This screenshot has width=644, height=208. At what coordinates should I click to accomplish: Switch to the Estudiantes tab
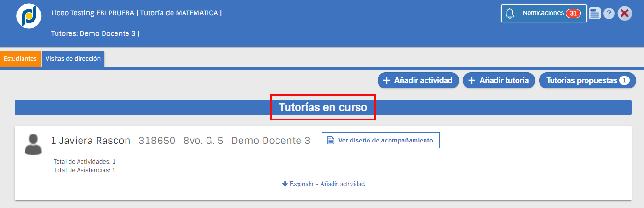[x=20, y=59]
